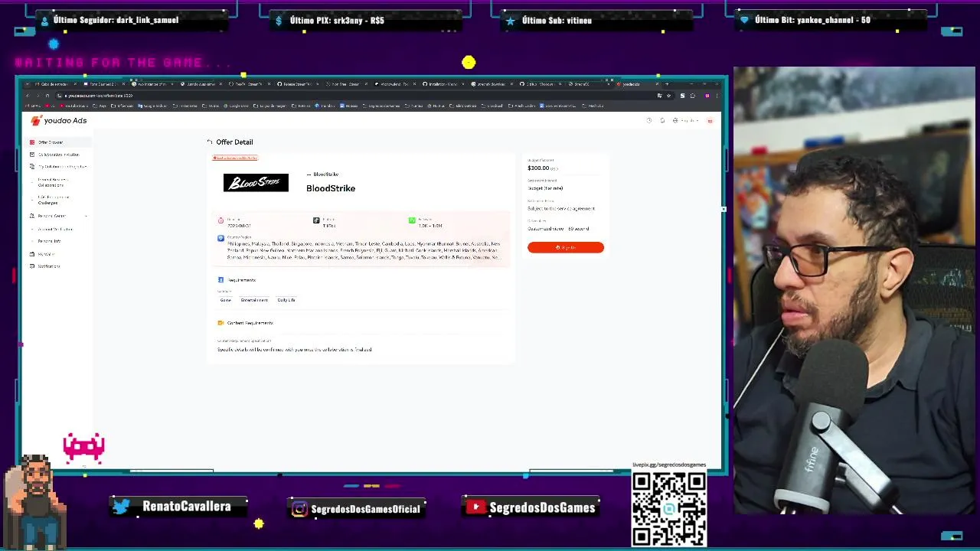Open My Wallet in the sidebar
The height and width of the screenshot is (551, 980).
tap(46, 254)
